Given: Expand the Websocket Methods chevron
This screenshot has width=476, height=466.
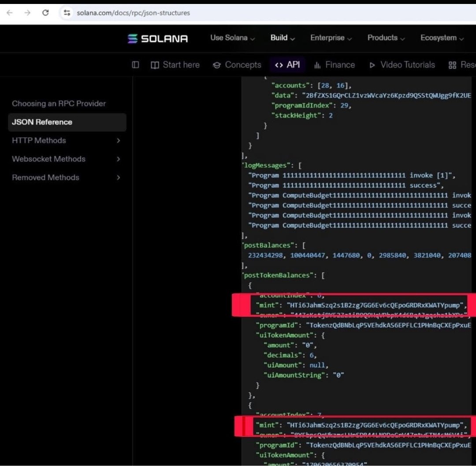Looking at the screenshot, I should 119,159.
